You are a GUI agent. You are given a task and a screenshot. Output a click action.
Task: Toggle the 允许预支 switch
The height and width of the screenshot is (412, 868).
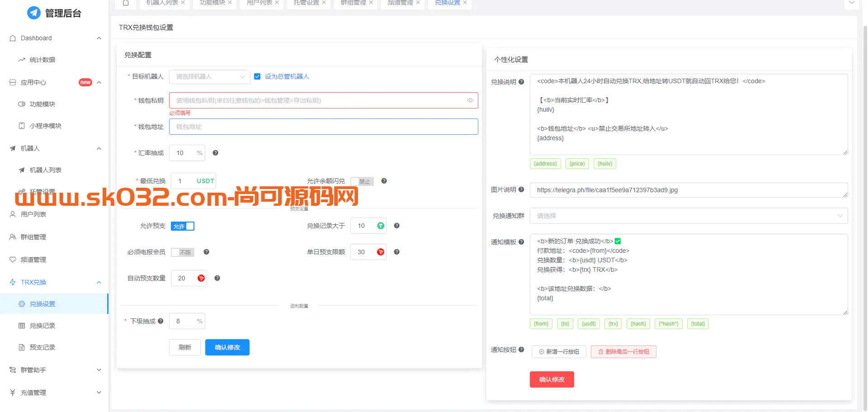[x=183, y=226]
